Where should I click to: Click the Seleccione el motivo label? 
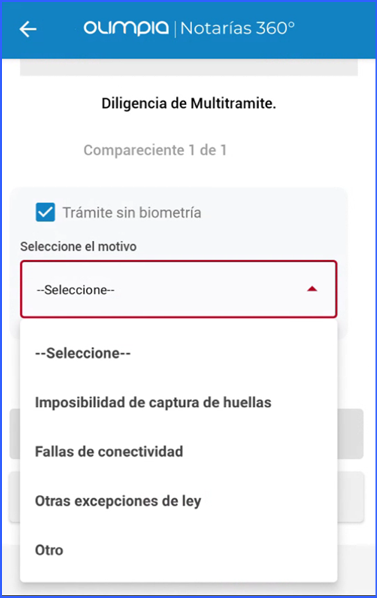coord(79,247)
